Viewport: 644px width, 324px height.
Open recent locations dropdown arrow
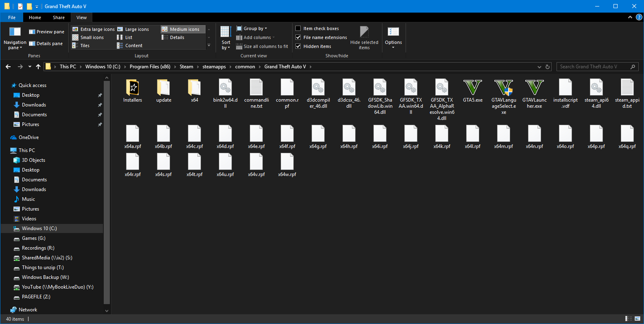pyautogui.click(x=30, y=67)
